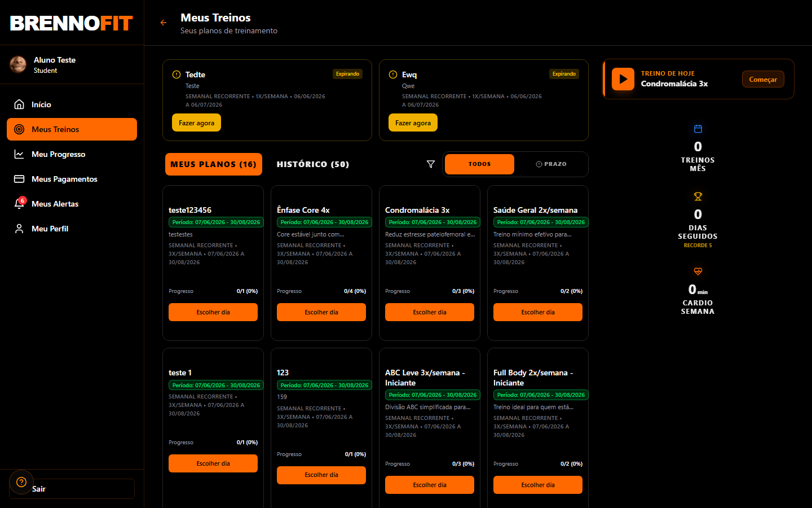812x508 pixels.
Task: Click Começar for the Condromalácia 3x workout
Action: pos(763,79)
